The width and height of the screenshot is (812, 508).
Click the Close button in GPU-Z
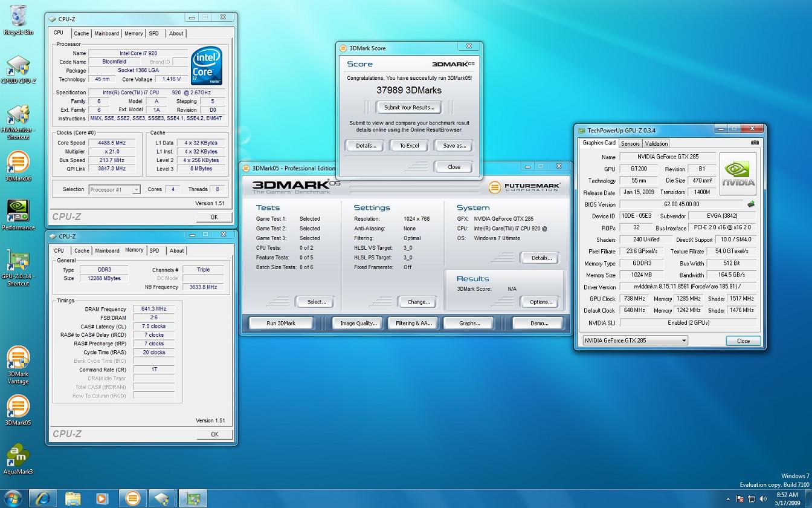(x=743, y=340)
